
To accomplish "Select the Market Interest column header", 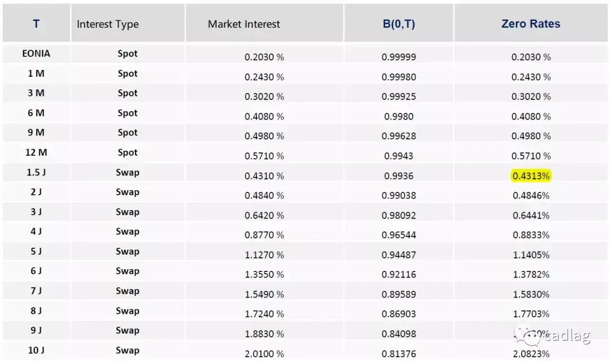I will click(244, 24).
